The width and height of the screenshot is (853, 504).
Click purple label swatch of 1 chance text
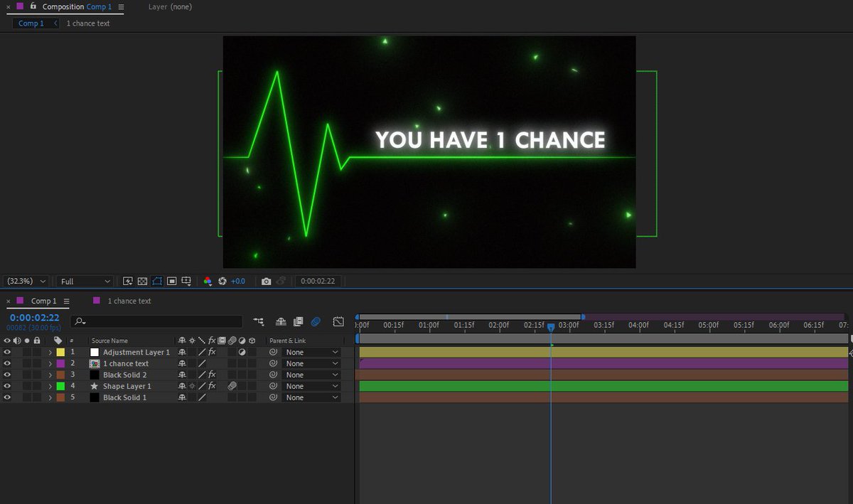click(x=60, y=364)
